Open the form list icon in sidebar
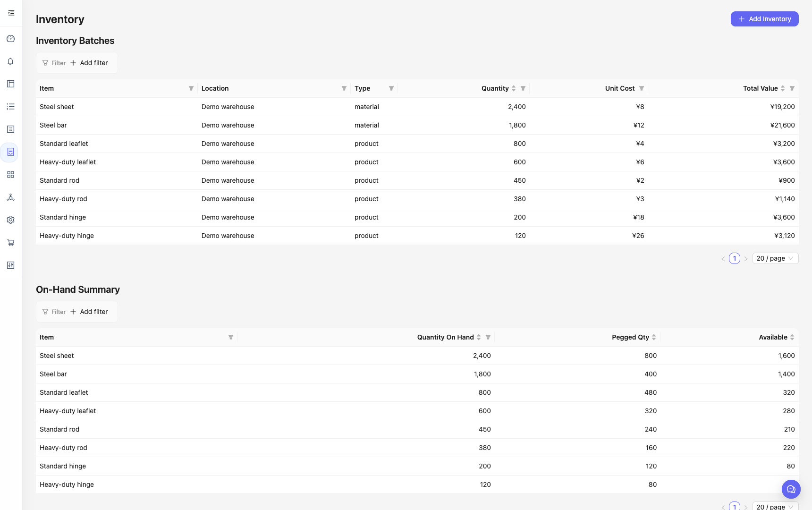 (11, 129)
